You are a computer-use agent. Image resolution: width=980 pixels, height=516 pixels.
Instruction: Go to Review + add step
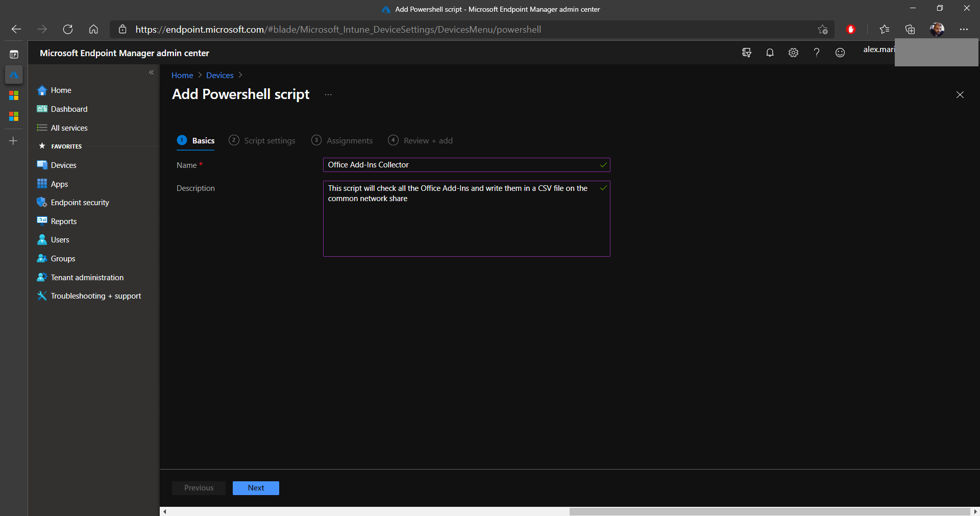tap(421, 141)
